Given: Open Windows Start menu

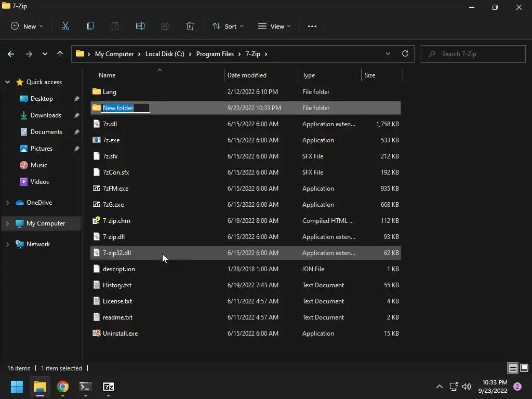Looking at the screenshot, I should [x=17, y=387].
